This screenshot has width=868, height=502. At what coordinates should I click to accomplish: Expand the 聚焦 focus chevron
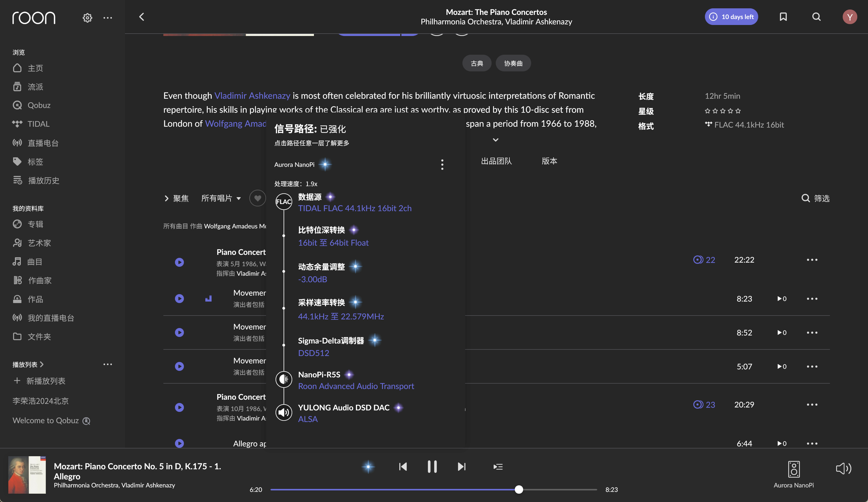pos(167,198)
